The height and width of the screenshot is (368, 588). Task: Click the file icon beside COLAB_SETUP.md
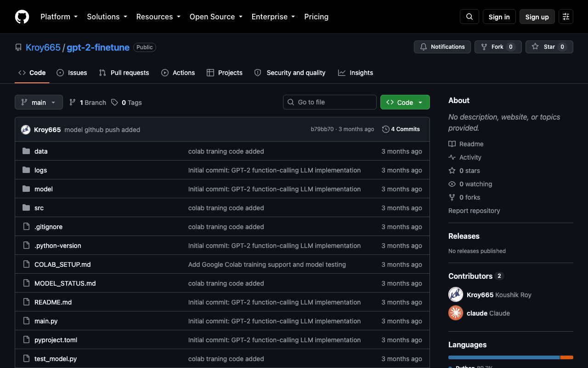[x=26, y=264]
